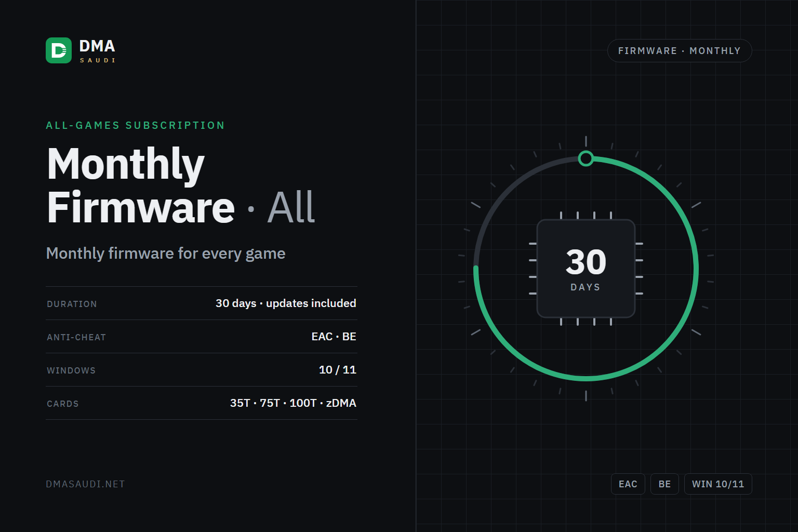The height and width of the screenshot is (532, 798).
Task: Click the 30 days chip icon
Action: [586, 269]
